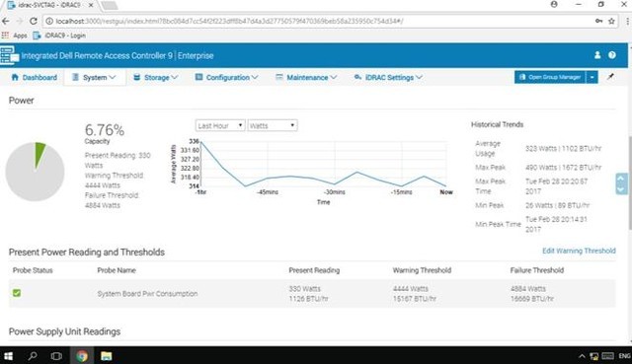Open the Watts unit dropdown

(x=273, y=125)
